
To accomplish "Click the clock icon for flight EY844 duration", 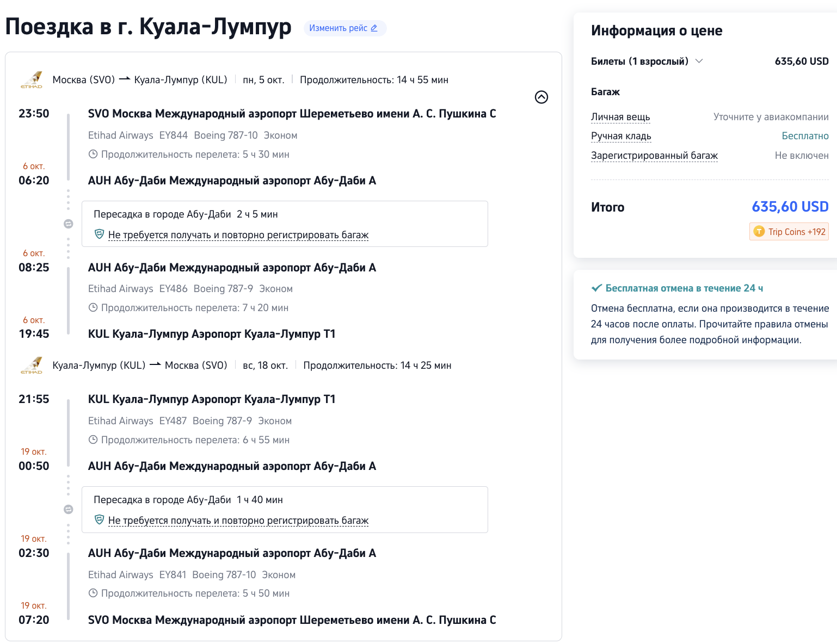I will (93, 154).
